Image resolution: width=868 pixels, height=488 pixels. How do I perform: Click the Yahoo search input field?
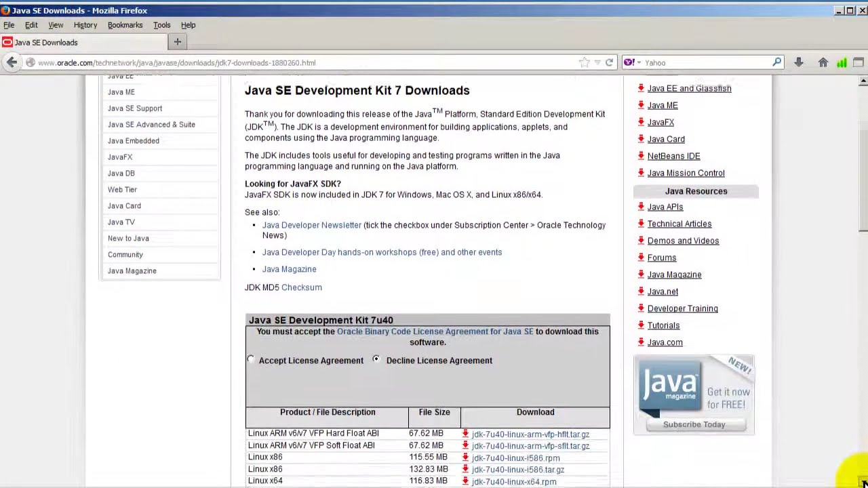705,62
